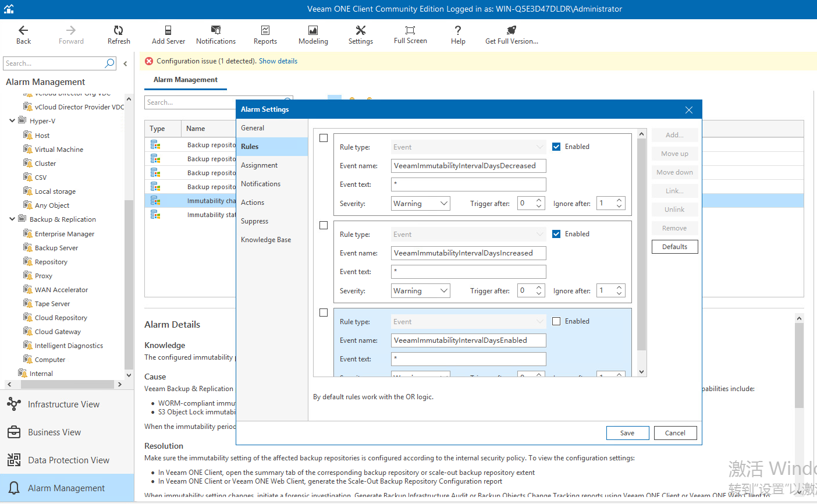
Task: Collapse the left navigation pane arrow
Action: [125, 63]
